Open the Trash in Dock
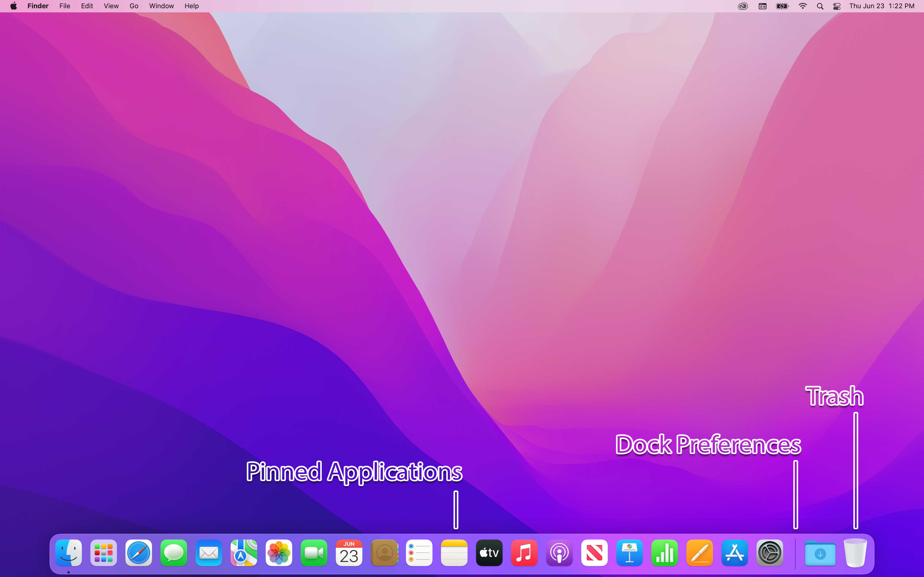 coord(855,553)
